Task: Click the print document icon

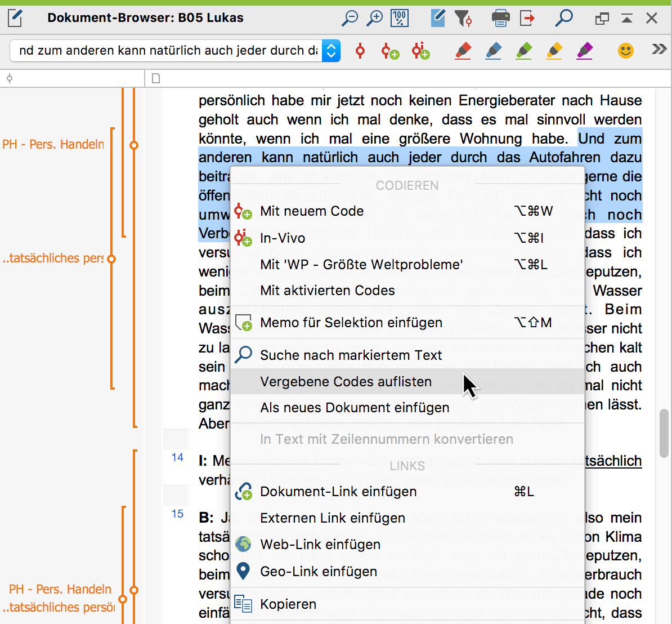Action: [x=500, y=18]
